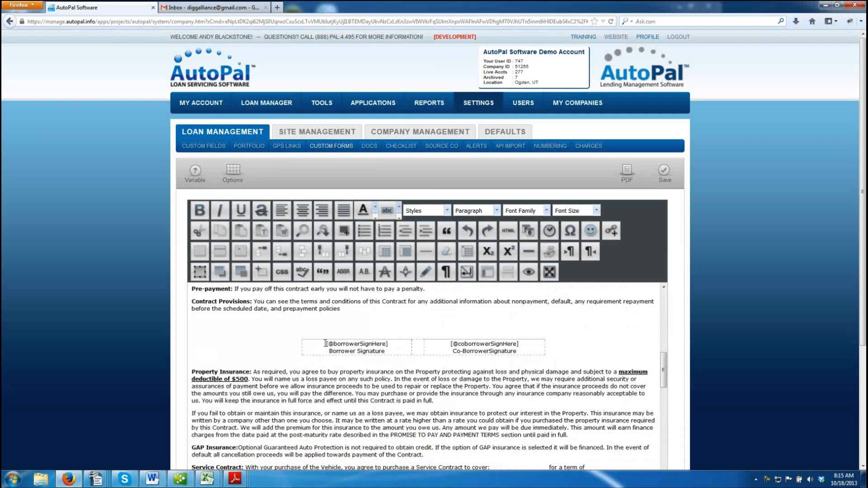The width and height of the screenshot is (868, 488).
Task: Open Microsoft Word from taskbar
Action: tap(152, 479)
